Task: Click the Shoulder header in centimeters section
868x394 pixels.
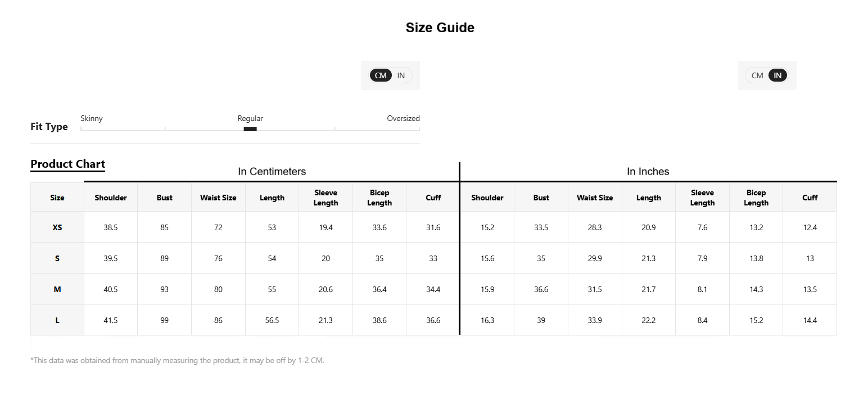Action: [111, 198]
